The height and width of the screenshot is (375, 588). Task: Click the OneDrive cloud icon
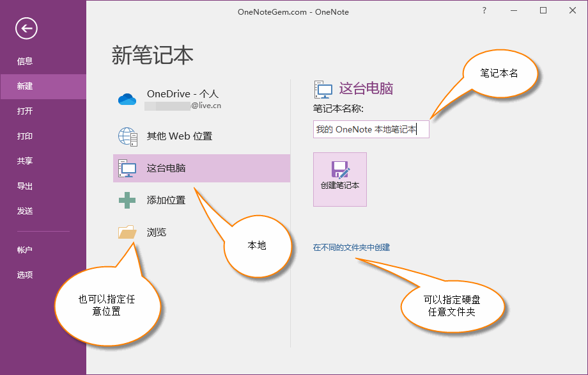127,99
